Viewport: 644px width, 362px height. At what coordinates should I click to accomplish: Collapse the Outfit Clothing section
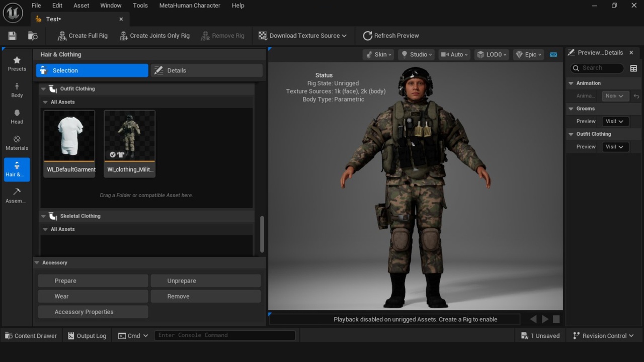[43, 89]
